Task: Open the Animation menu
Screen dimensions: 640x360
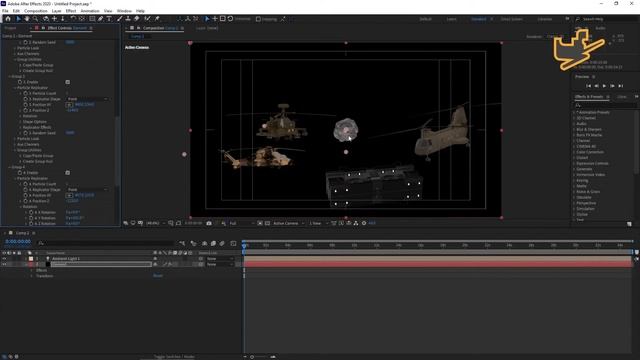Action: click(x=90, y=11)
